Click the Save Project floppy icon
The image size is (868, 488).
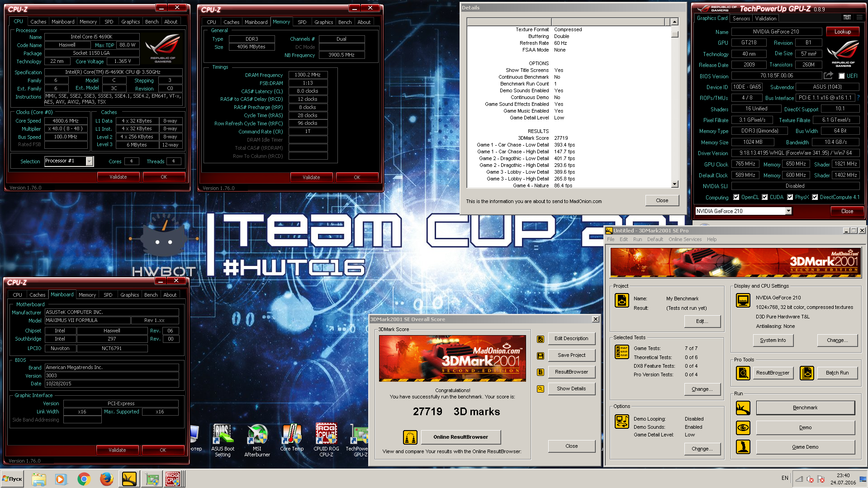point(540,356)
